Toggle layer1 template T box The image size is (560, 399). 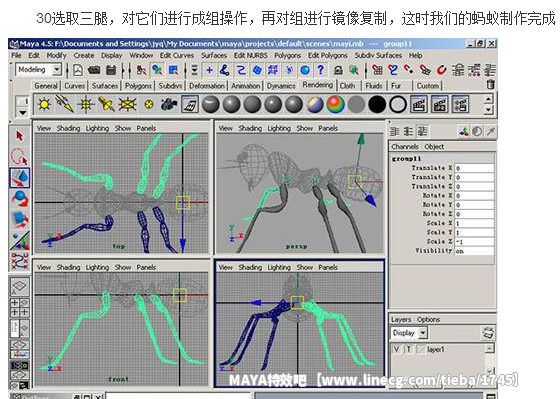(409, 349)
